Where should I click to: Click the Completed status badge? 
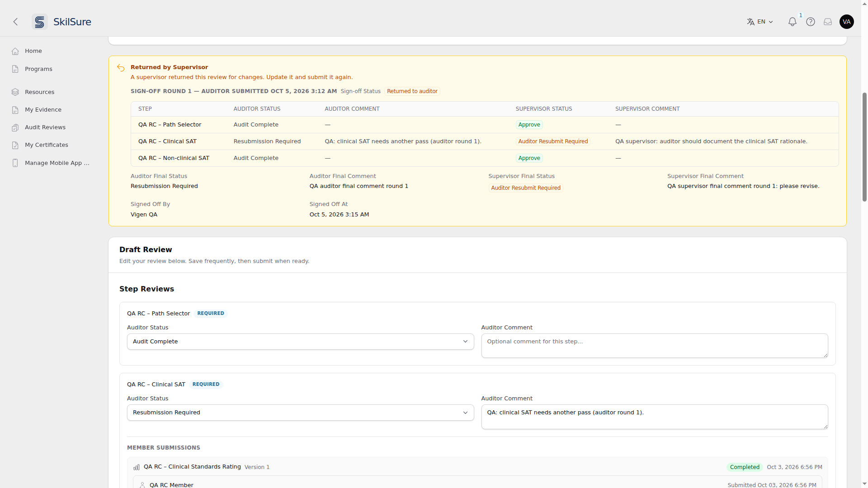tap(744, 467)
